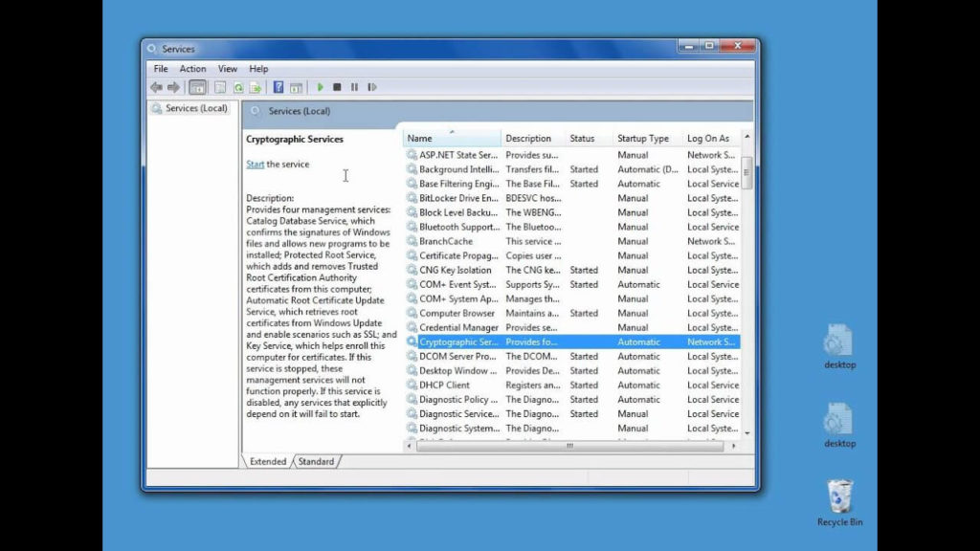The height and width of the screenshot is (551, 980).
Task: Click the vertical scrollbar thumb
Action: pos(746,172)
